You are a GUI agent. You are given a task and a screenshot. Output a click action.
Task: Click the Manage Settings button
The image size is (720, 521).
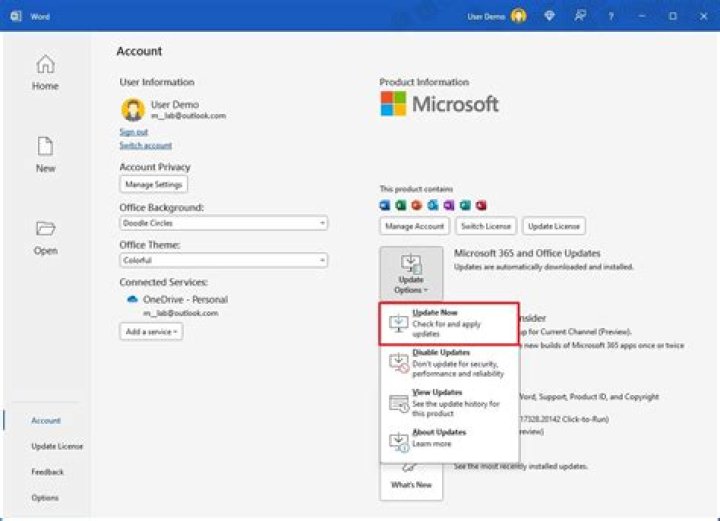tap(153, 185)
